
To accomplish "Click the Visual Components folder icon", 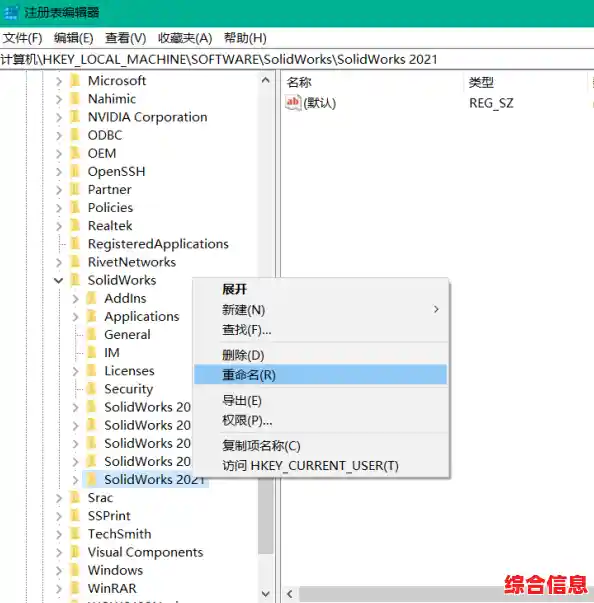I will [75, 552].
